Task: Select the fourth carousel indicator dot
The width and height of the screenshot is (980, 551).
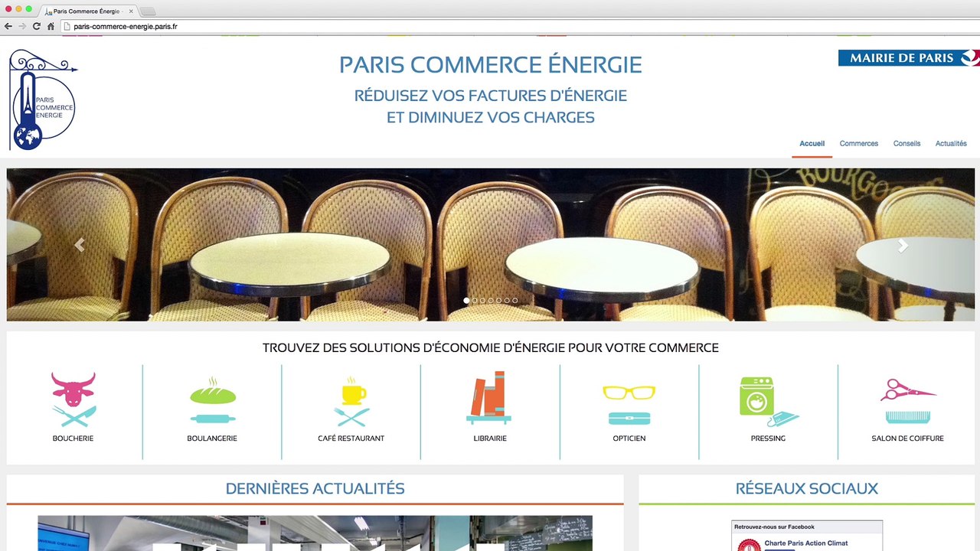Action: [491, 301]
